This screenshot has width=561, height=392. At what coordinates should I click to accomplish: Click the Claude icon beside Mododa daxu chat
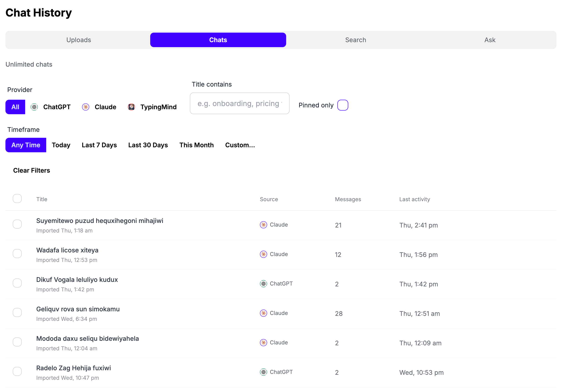[263, 343]
